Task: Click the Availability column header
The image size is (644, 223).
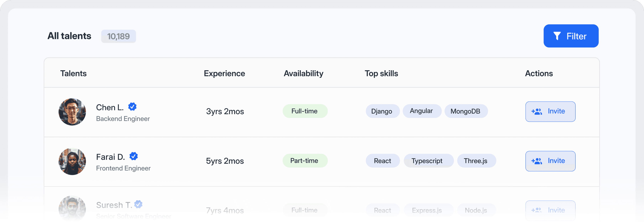Action: [x=303, y=74]
